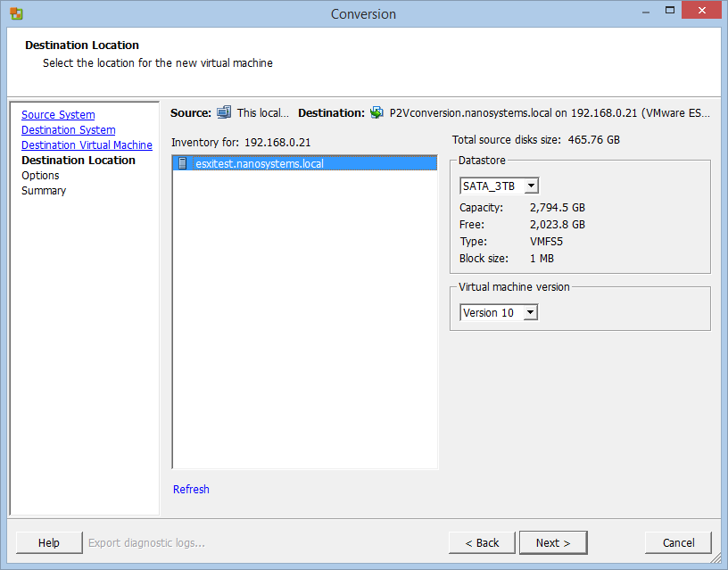The height and width of the screenshot is (570, 728).
Task: Maximize the Conversion window
Action: (669, 10)
